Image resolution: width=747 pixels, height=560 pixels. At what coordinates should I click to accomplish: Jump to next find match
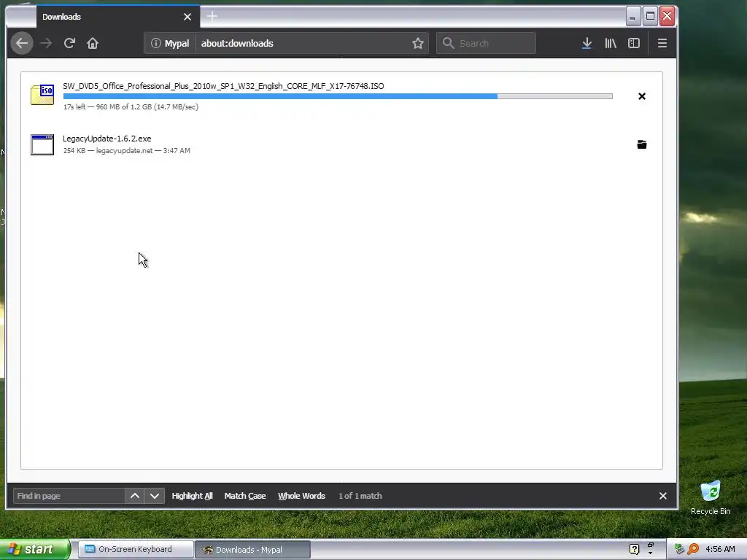click(155, 496)
